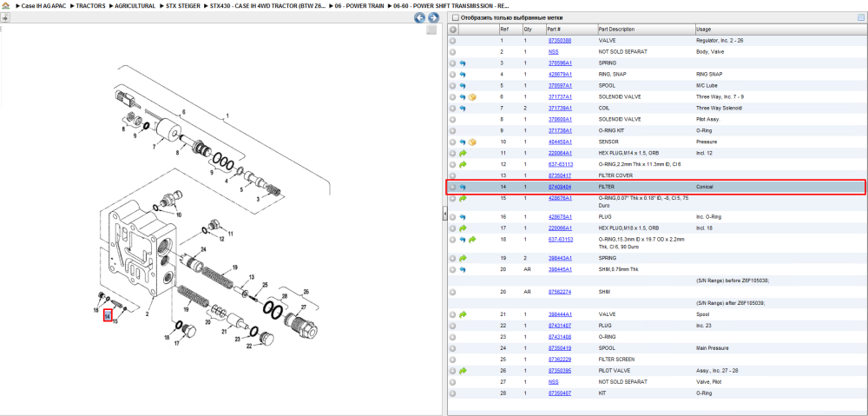The image size is (868, 416).
Task: Open breadcrumb 'Case IH AG APAC'
Action: click(43, 5)
